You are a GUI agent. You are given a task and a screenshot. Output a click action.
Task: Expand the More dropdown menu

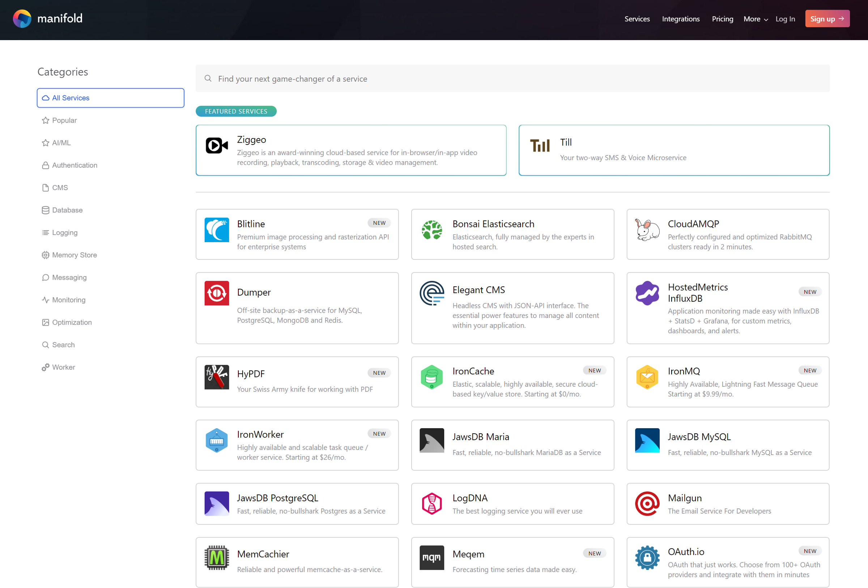point(755,19)
